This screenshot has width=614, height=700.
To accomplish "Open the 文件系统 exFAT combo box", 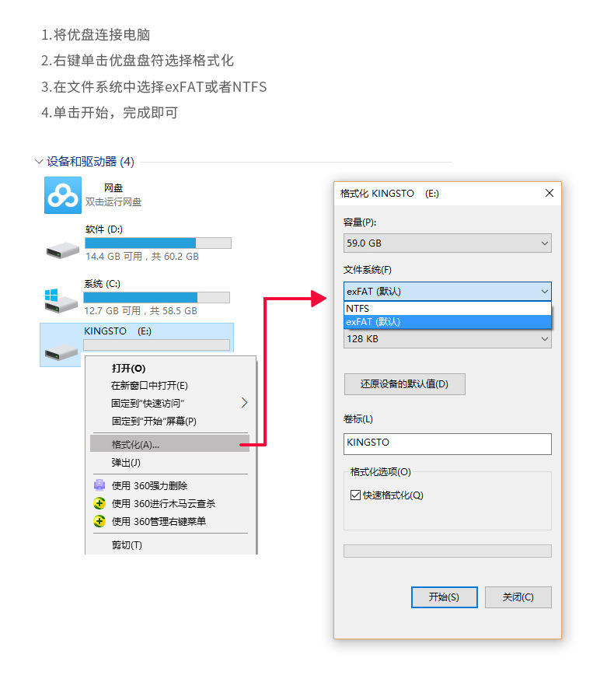I will point(448,292).
